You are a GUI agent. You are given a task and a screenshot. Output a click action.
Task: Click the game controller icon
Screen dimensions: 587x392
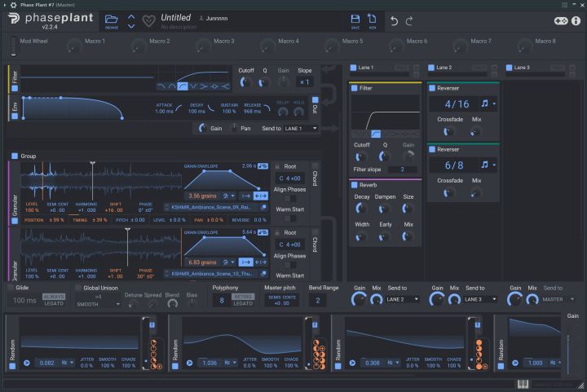pyautogui.click(x=562, y=20)
